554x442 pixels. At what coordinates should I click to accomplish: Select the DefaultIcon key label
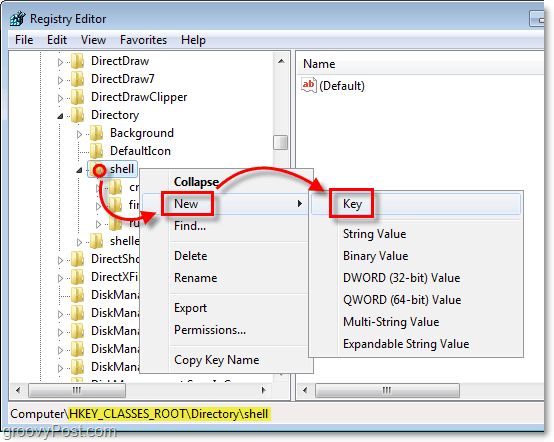(140, 151)
